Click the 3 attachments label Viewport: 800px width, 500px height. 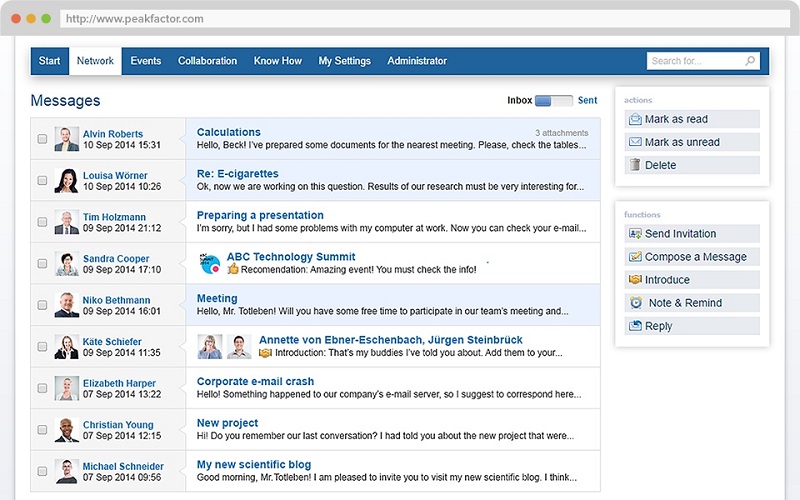[x=561, y=133]
